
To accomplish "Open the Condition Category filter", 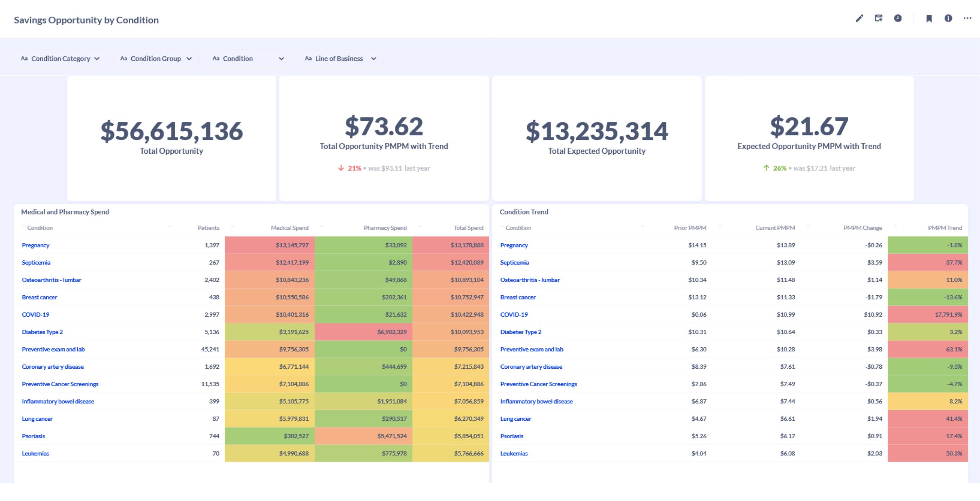I will pos(60,59).
